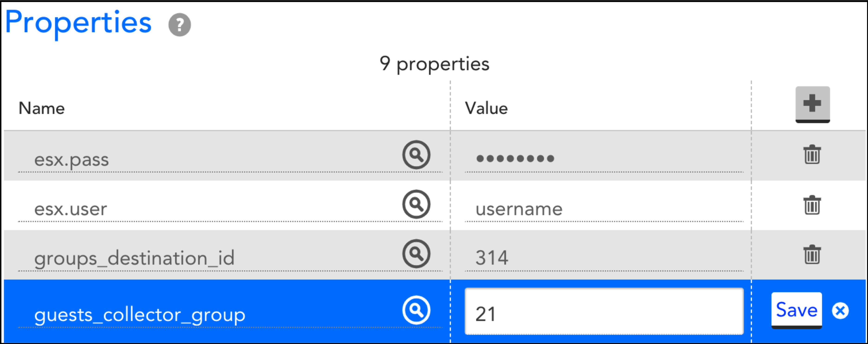Select the masked esx.pass password value

[604, 159]
